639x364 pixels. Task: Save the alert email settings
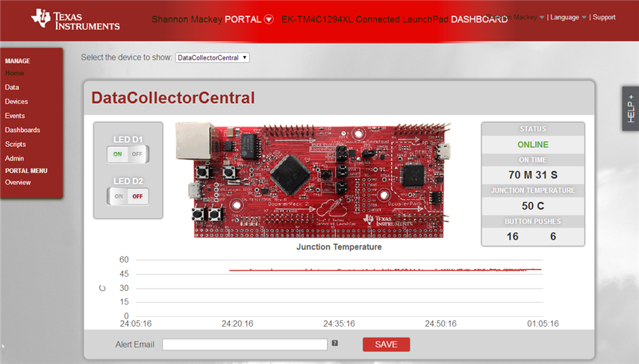coord(387,345)
